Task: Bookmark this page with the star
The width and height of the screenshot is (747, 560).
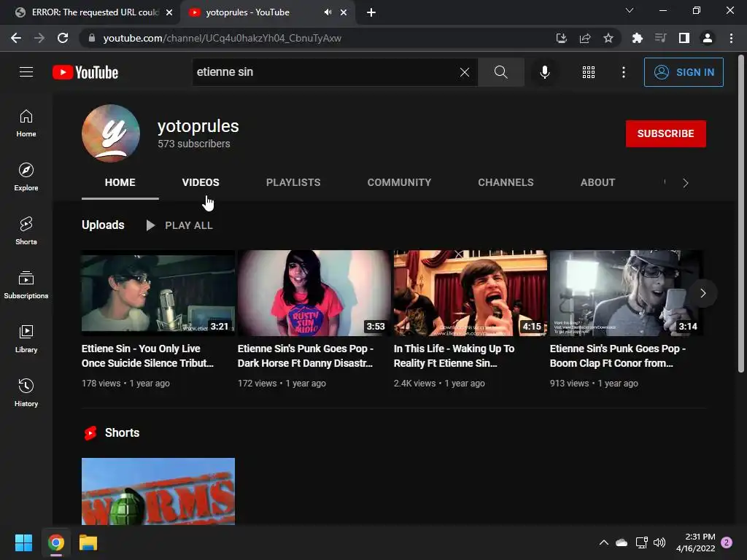Action: tap(608, 38)
